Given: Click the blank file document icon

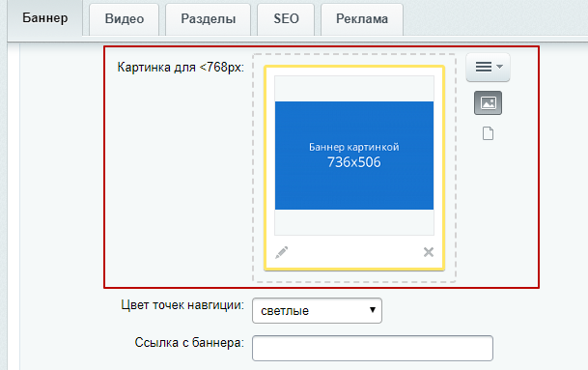Looking at the screenshot, I should coord(488,133).
